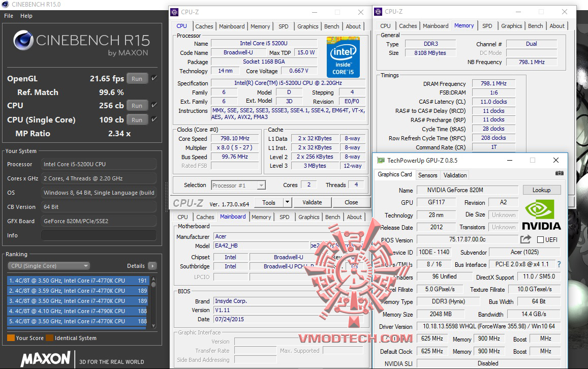Select ranking row 1 i7-4770K score 191
588x369 pixels.
(78, 281)
